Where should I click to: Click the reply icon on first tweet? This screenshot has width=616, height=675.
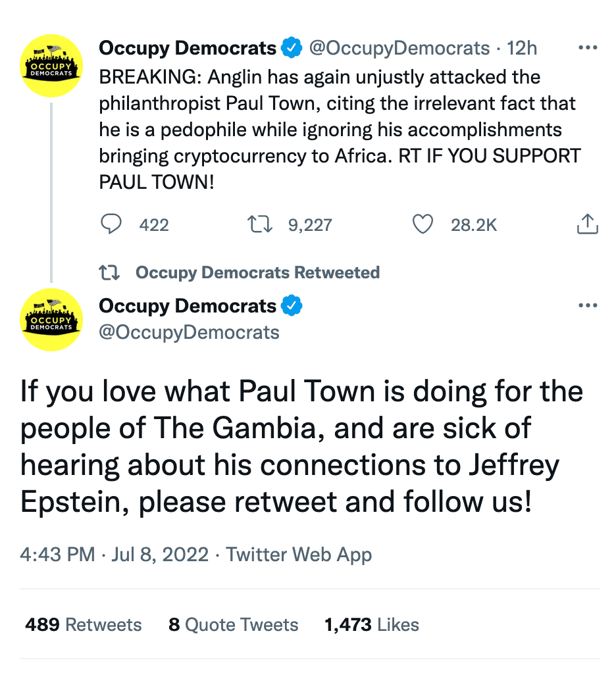[x=111, y=225]
